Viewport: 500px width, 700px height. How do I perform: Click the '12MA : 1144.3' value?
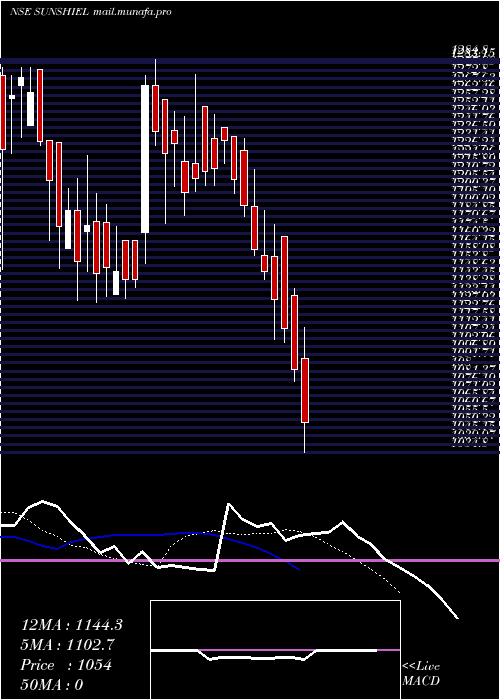click(x=72, y=625)
